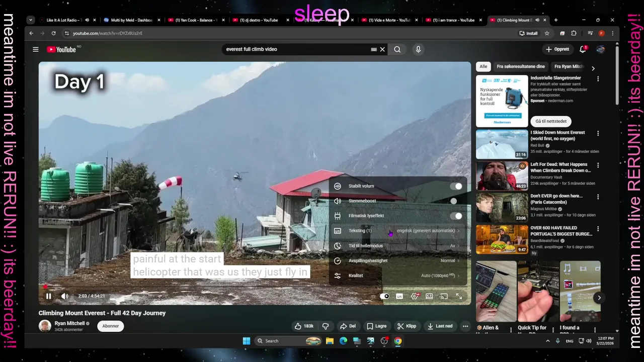This screenshot has height=362, width=644.
Task: Start voice search with the microphone
Action: pos(418,49)
